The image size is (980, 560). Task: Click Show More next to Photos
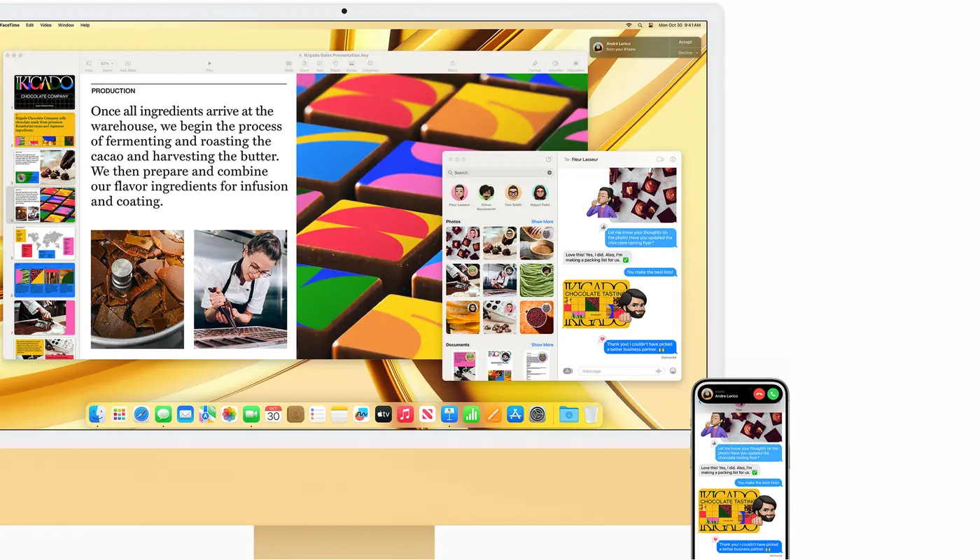coord(542,222)
